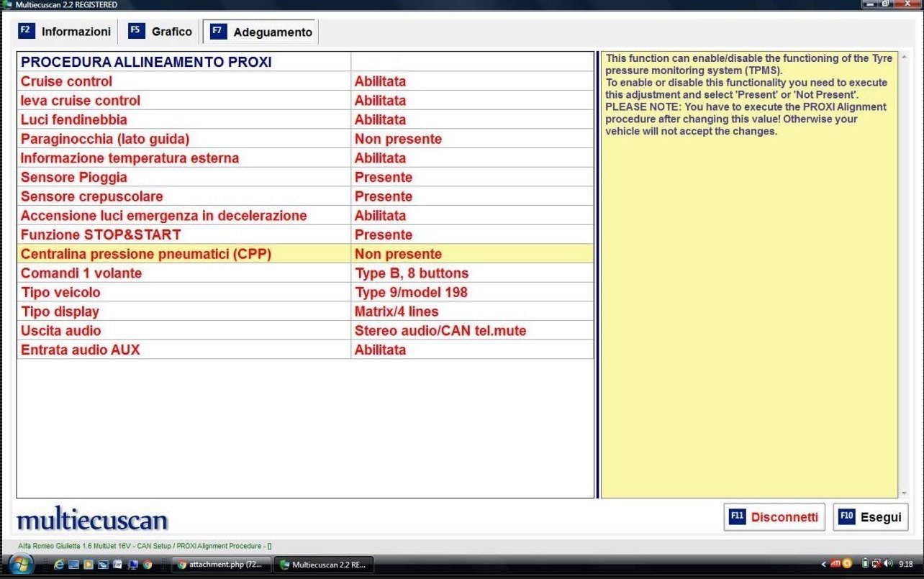This screenshot has width=924, height=579.
Task: Switch to the Informazioni tab
Action: coord(66,32)
